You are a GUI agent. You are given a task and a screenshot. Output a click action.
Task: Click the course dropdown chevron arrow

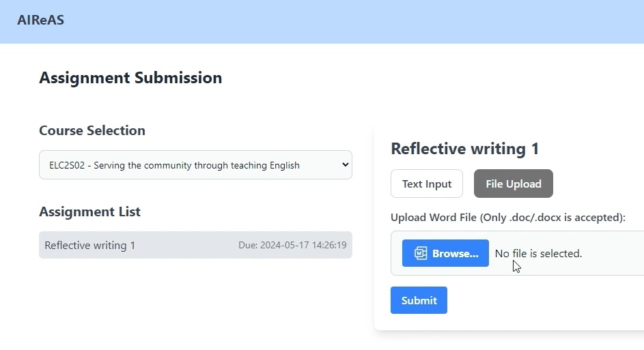point(345,165)
